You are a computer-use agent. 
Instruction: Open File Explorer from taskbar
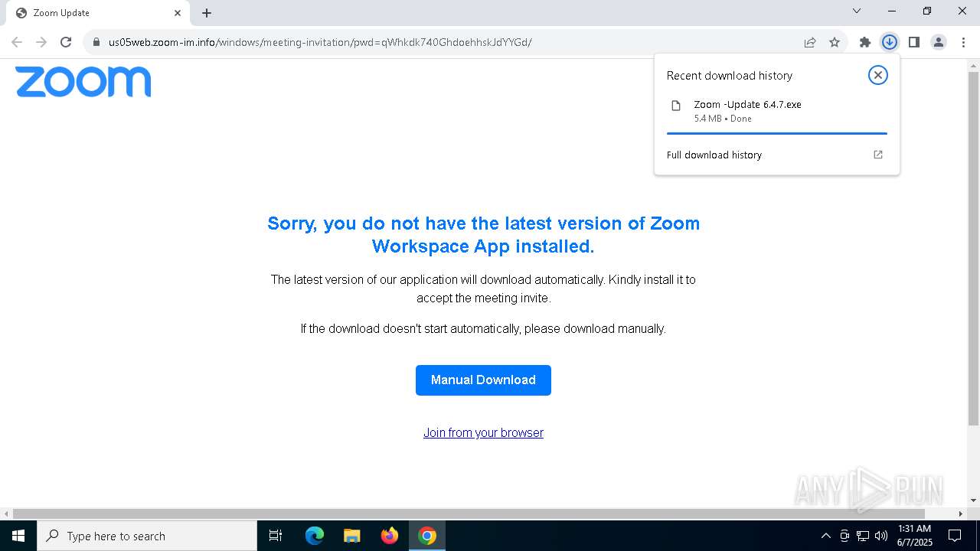(x=352, y=536)
